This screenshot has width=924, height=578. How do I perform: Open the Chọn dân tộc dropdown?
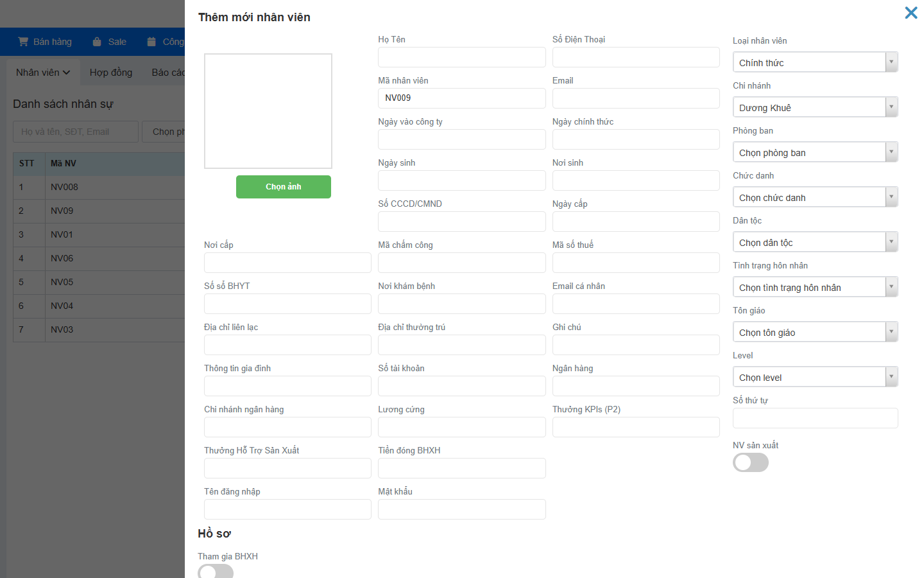[x=815, y=242]
